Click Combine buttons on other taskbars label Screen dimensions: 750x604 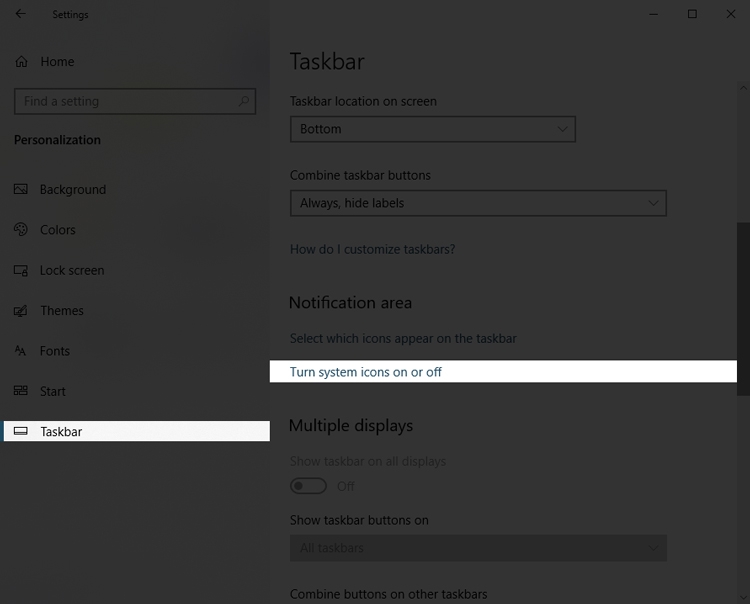[388, 594]
